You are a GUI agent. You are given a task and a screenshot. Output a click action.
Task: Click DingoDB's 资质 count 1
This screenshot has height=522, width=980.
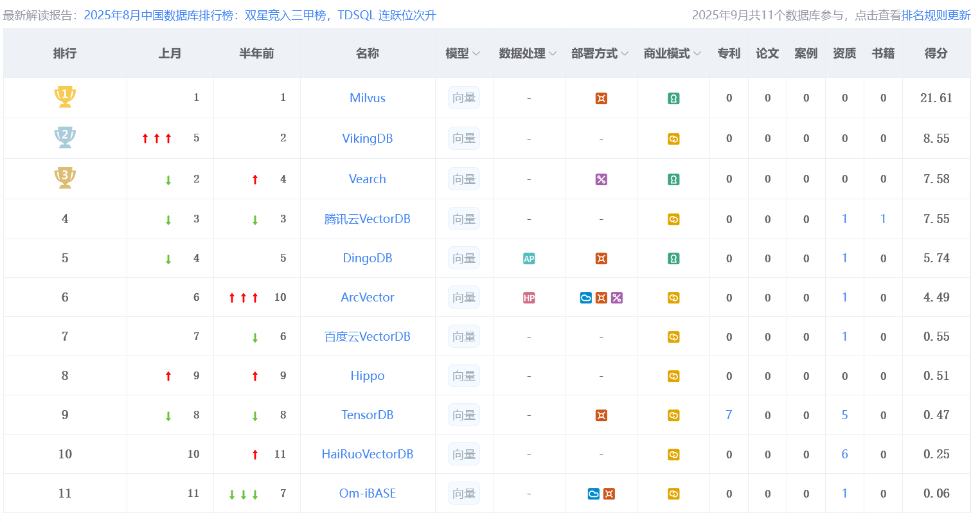pyautogui.click(x=844, y=258)
